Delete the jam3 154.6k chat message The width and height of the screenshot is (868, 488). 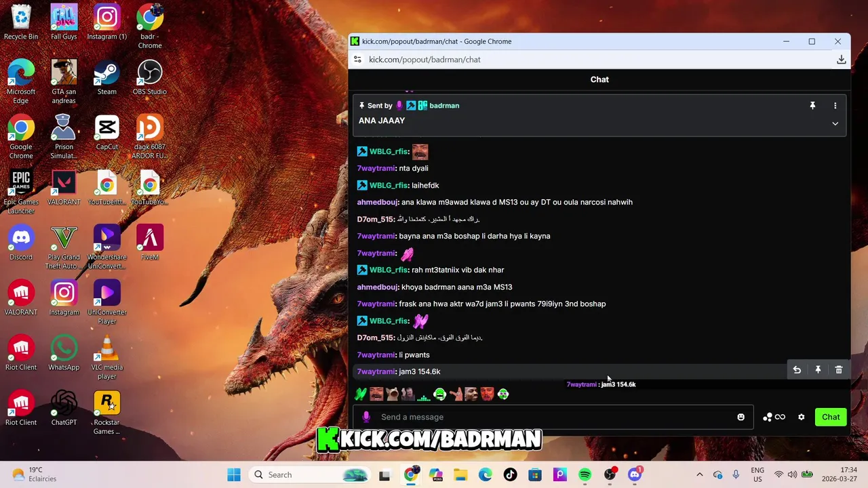click(839, 370)
